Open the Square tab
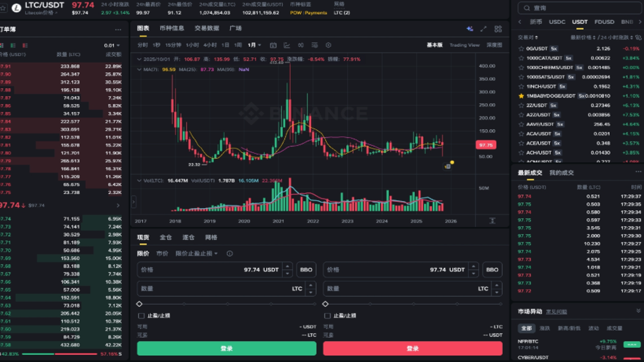The image size is (644, 362). [235, 29]
